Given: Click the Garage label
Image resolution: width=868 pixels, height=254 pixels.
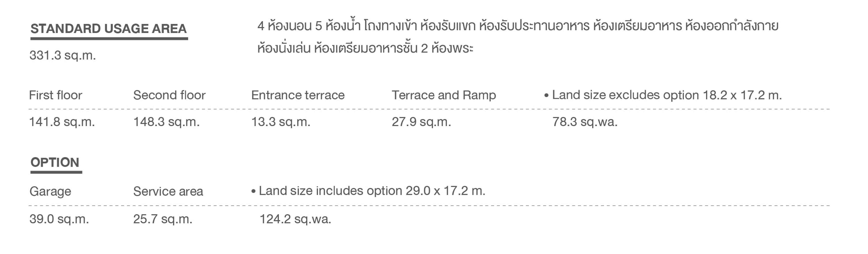Looking at the screenshot, I should [x=50, y=191].
